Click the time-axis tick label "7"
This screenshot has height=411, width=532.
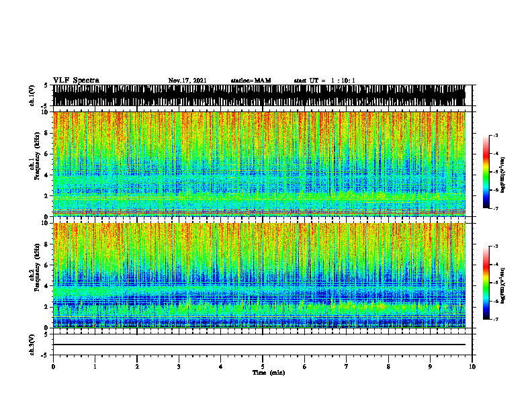pyautogui.click(x=347, y=367)
